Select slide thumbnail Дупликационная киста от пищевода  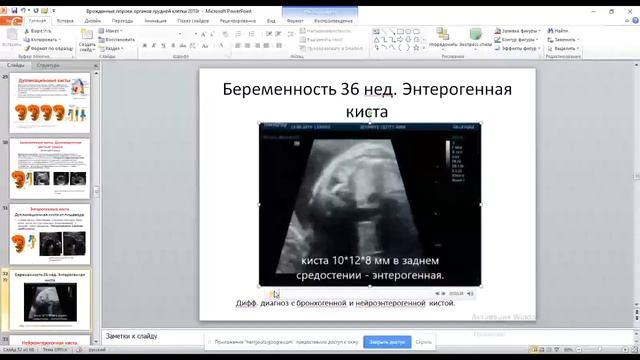tap(50, 234)
